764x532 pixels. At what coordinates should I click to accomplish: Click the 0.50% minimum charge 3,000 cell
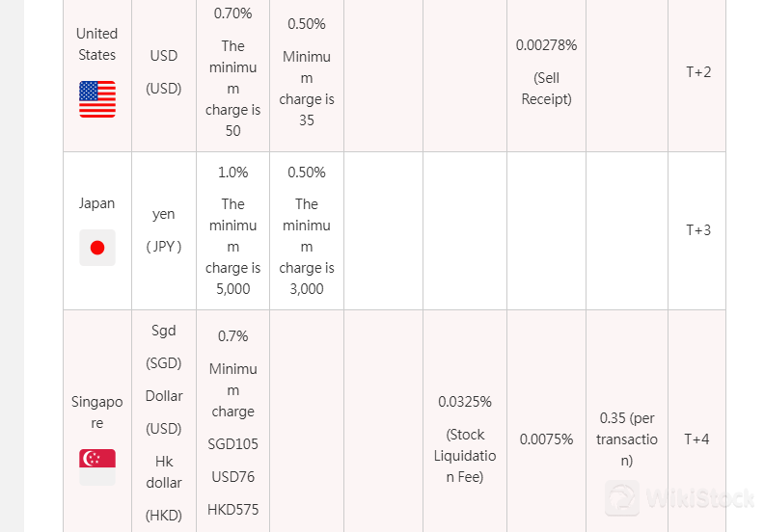point(307,231)
